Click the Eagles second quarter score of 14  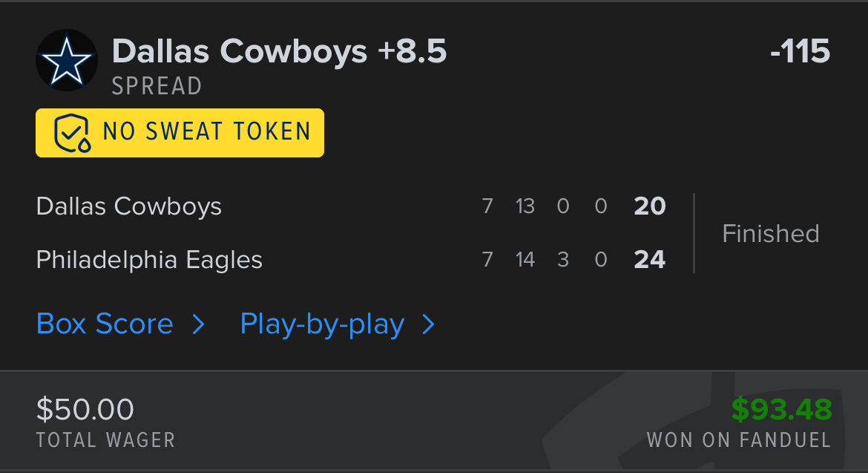point(525,260)
